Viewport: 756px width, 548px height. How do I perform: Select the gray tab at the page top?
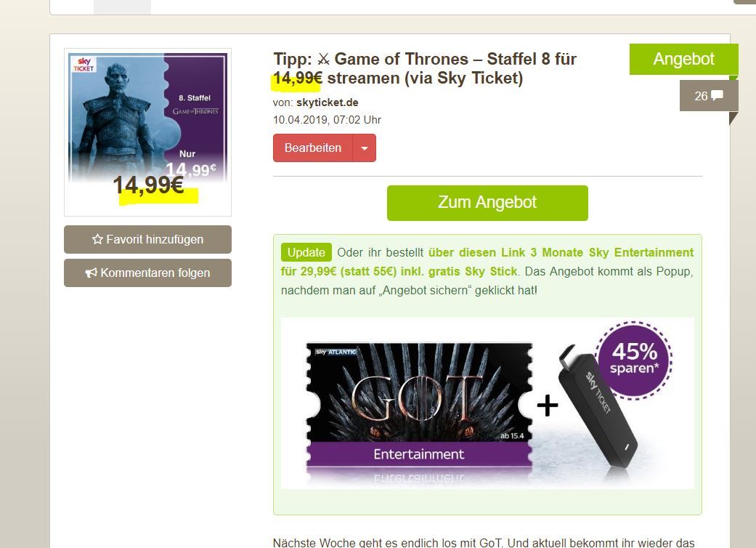point(123,7)
